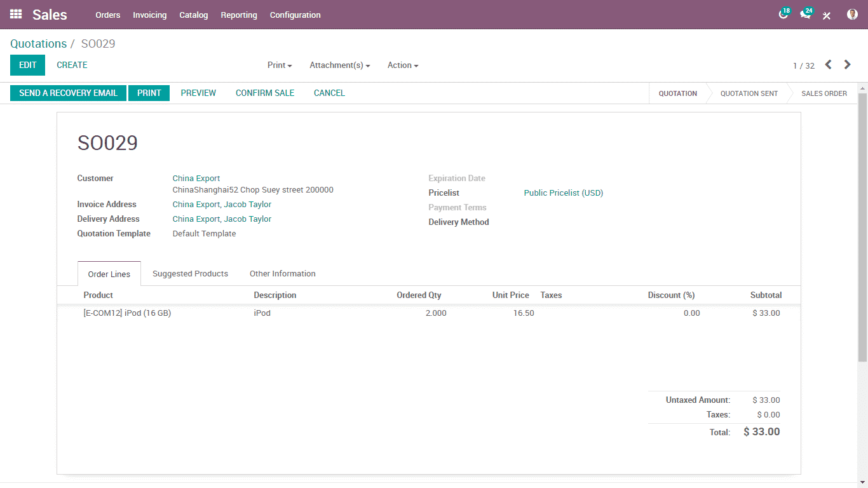
Task: Switch to Other Information tab
Action: coord(283,274)
